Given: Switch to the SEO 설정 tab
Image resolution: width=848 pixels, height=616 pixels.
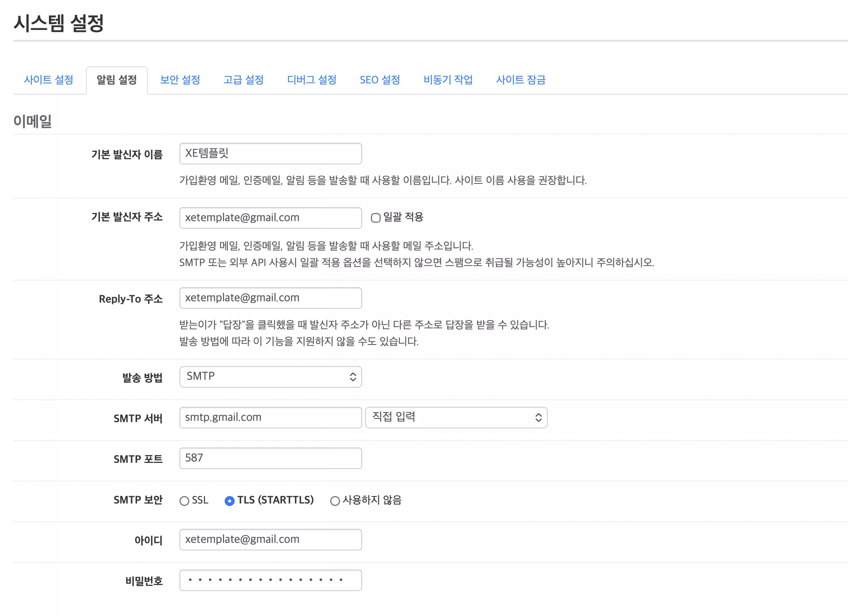Looking at the screenshot, I should point(380,80).
